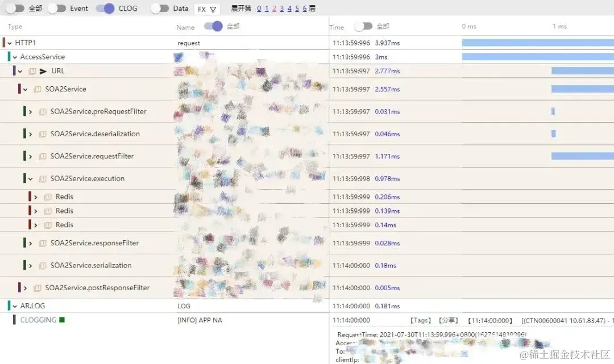The height and width of the screenshot is (364, 614).
Task: Toggle the Name column 全部 switch
Action: [213, 26]
